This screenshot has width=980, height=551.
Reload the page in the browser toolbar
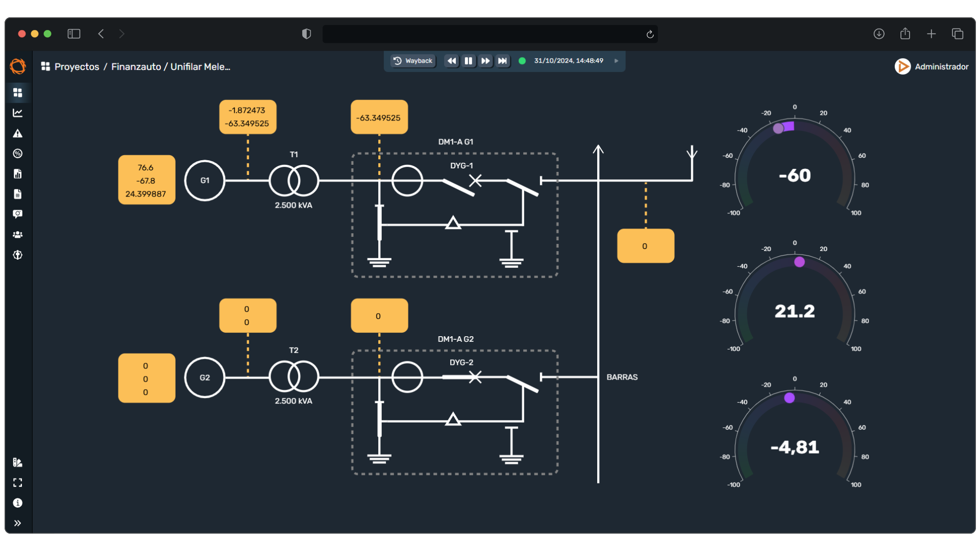(650, 34)
